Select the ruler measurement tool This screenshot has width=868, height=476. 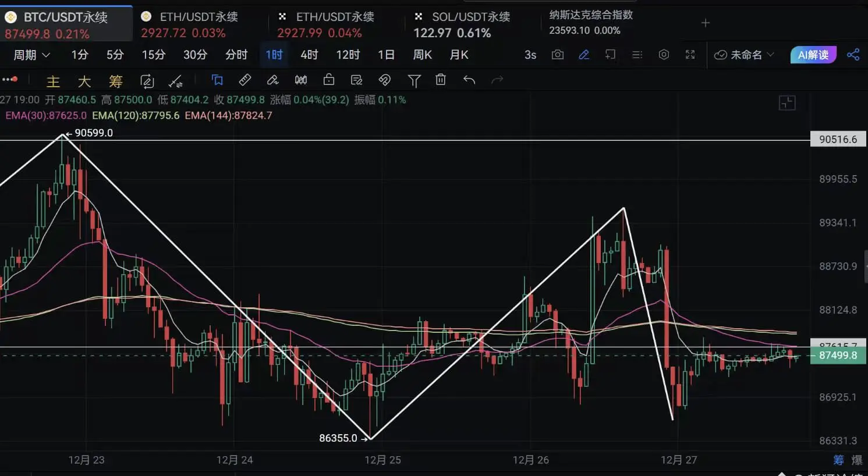[x=245, y=80]
